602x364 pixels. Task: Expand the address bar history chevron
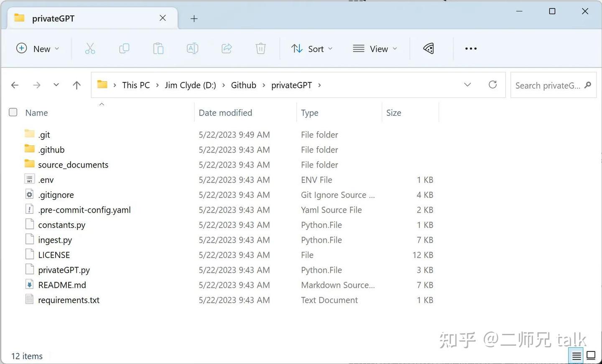[467, 85]
